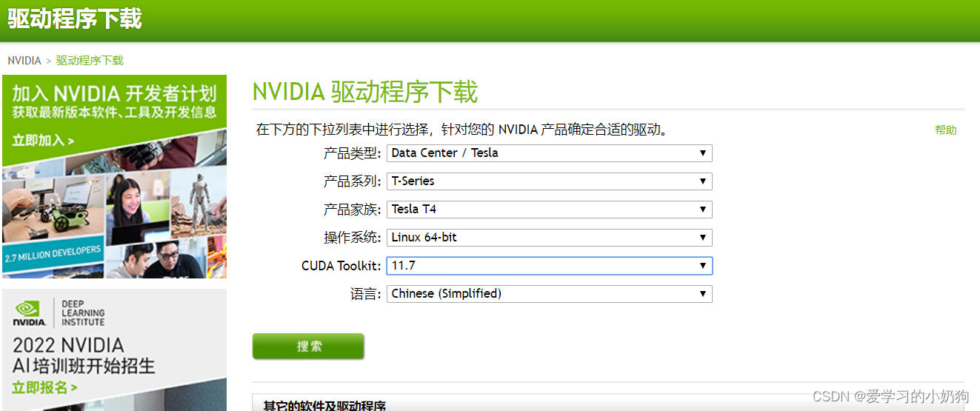980x411 pixels.
Task: Open the 产品类型 dropdown showing Data Center / Tesla
Action: coord(549,153)
